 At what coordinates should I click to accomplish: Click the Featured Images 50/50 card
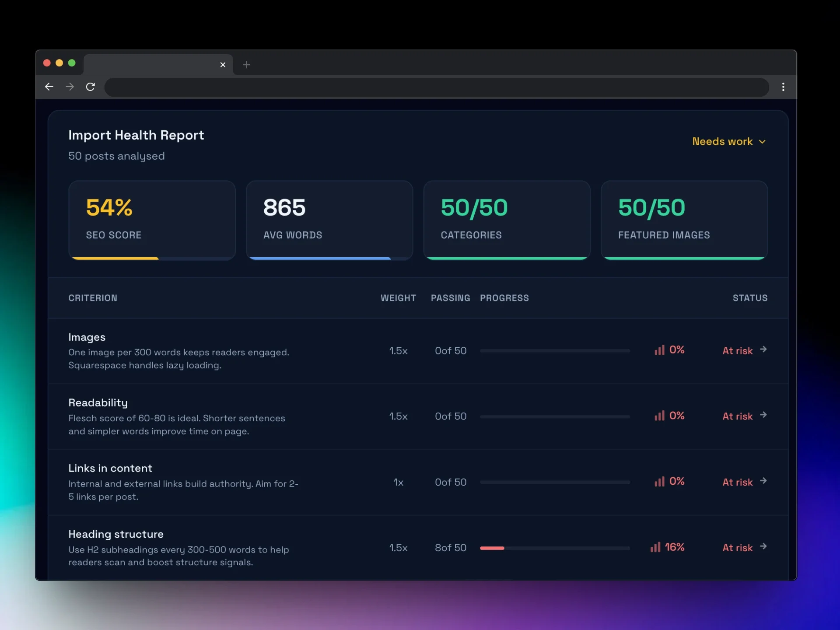(x=684, y=220)
